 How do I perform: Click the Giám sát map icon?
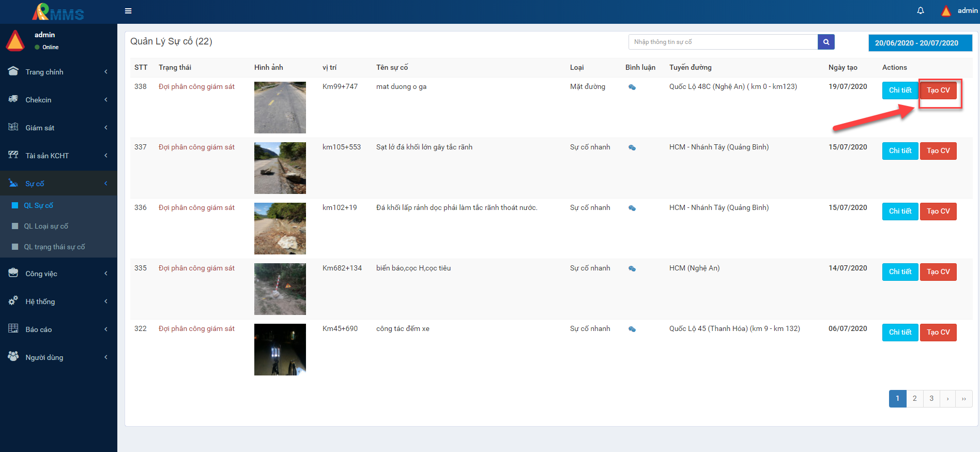(x=13, y=127)
